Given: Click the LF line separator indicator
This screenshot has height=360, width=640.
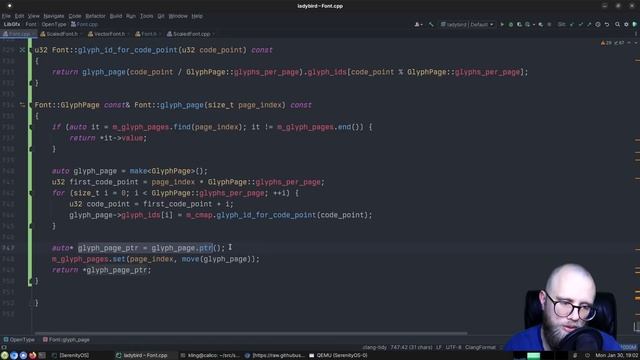Looking at the screenshot, I should (x=439, y=347).
